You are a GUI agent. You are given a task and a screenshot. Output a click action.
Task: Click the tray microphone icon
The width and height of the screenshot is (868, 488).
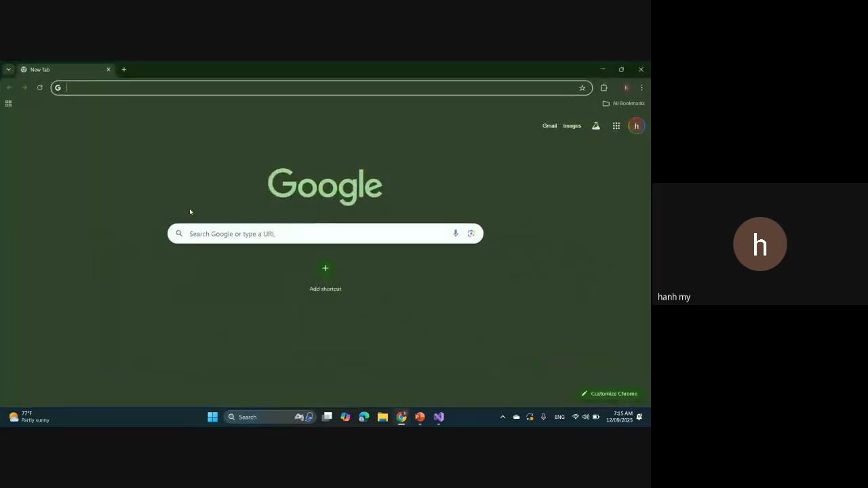(543, 417)
